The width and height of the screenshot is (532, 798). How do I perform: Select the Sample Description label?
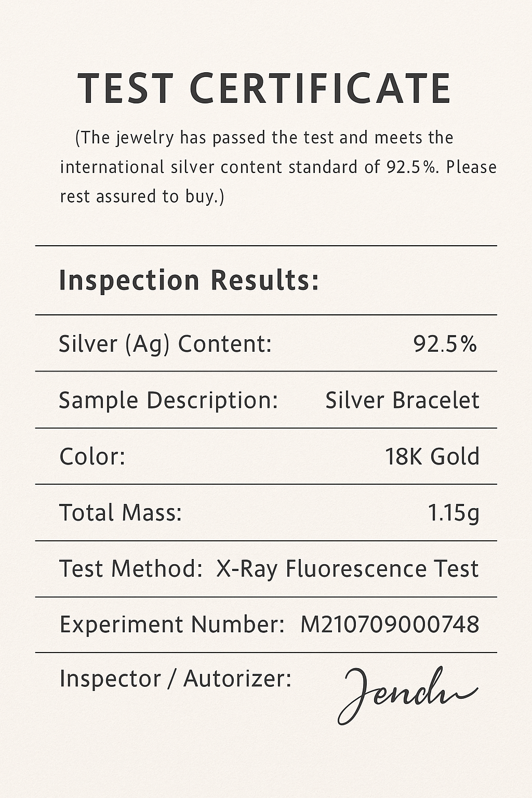pyautogui.click(x=168, y=401)
